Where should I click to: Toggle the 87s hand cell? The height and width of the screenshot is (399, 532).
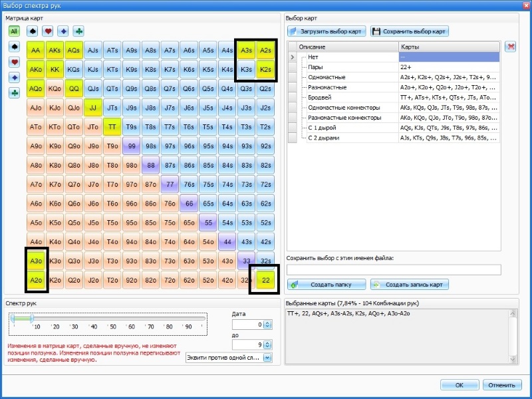point(170,165)
